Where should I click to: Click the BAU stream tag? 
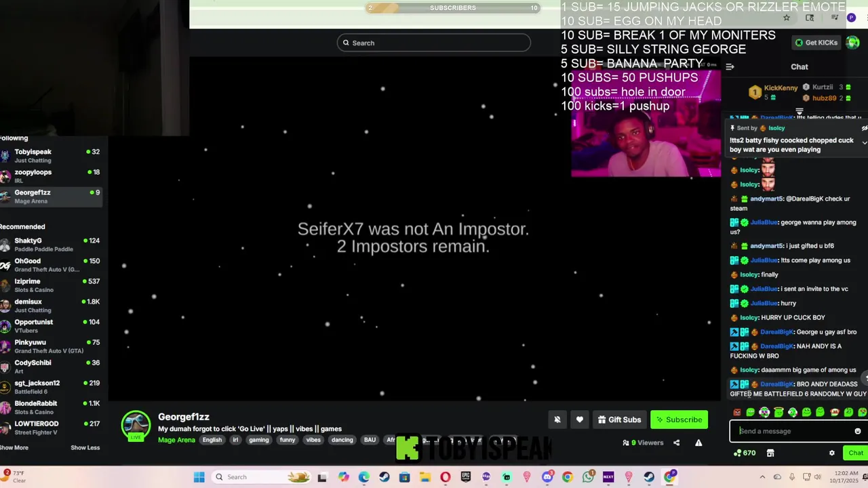[x=370, y=440]
